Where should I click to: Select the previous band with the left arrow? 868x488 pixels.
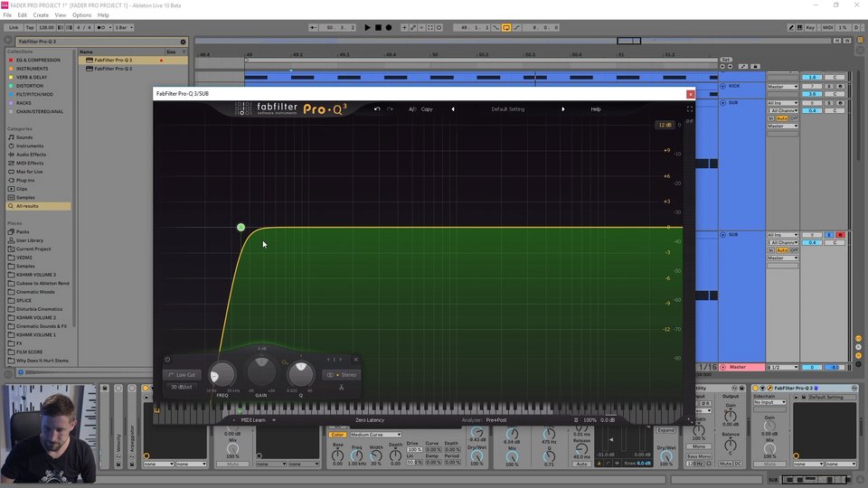pyautogui.click(x=327, y=359)
